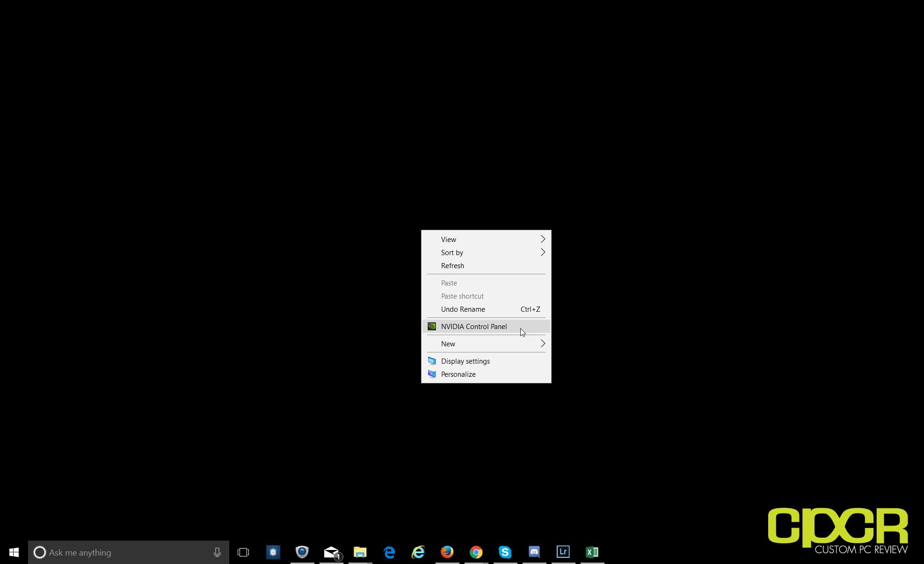Open File Explorer from the taskbar
This screenshot has width=924, height=564.
click(360, 552)
